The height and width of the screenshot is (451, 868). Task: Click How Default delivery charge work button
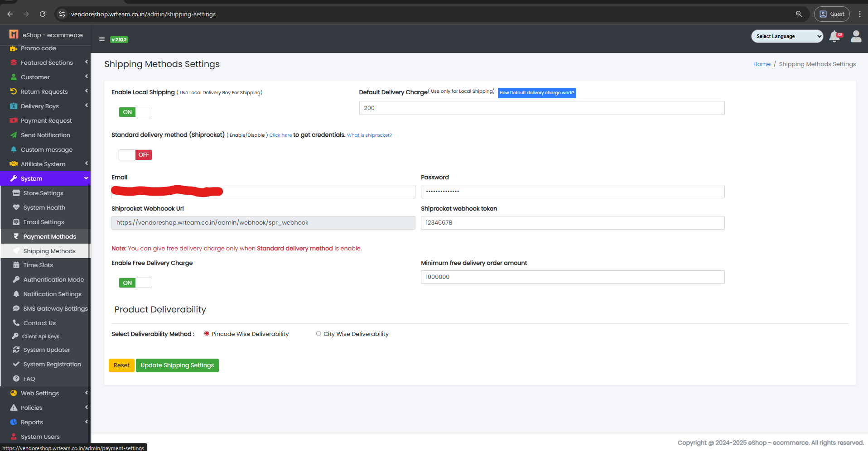pyautogui.click(x=537, y=93)
